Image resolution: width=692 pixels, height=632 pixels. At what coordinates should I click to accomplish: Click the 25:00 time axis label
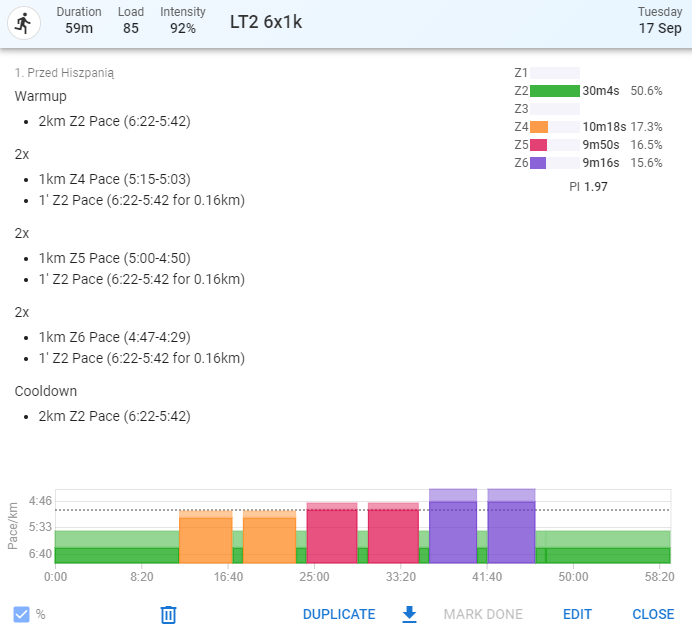314,577
